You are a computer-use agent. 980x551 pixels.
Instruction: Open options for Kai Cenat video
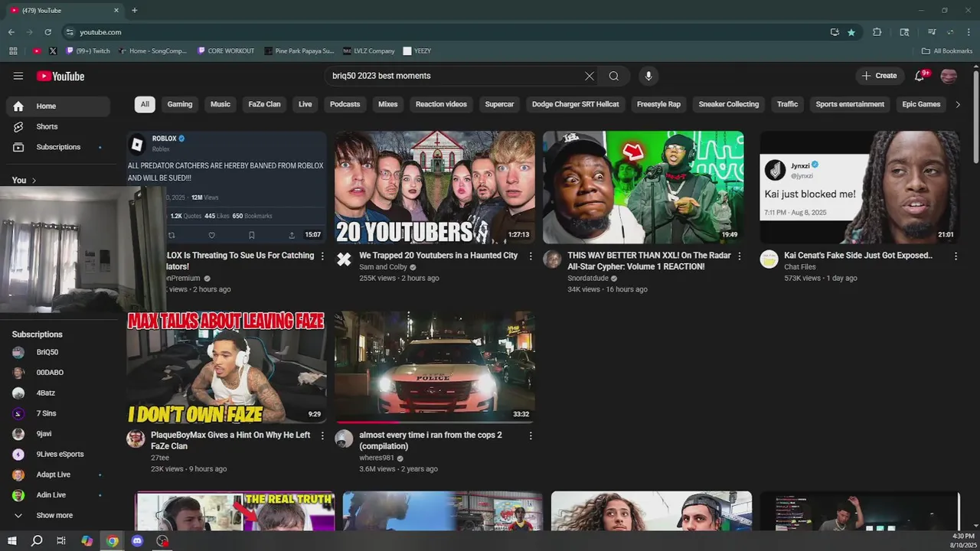pos(955,256)
